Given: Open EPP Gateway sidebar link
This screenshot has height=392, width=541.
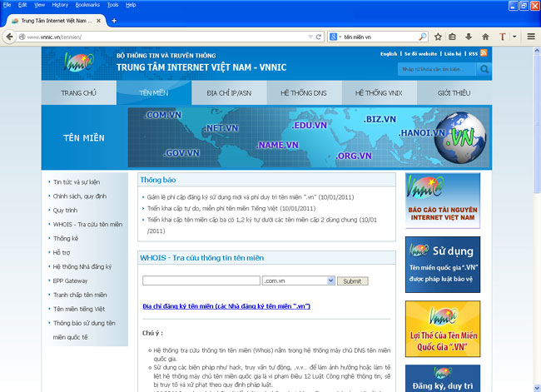Looking at the screenshot, I should [70, 280].
